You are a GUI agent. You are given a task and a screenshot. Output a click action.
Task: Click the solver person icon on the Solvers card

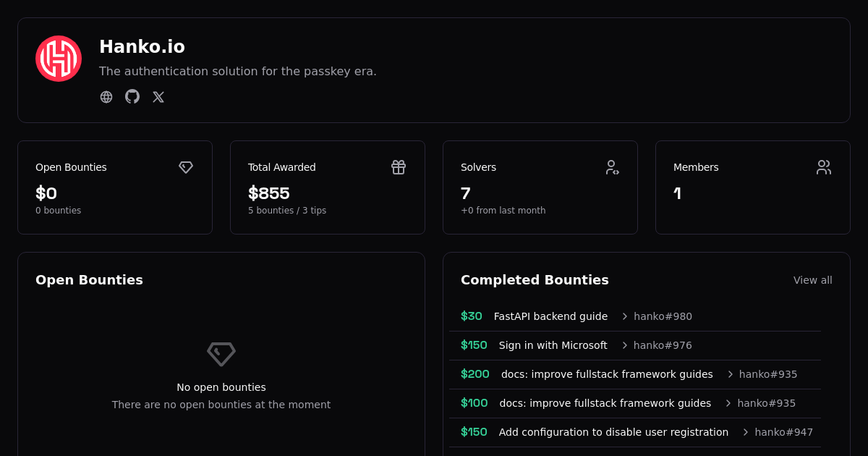coord(613,167)
